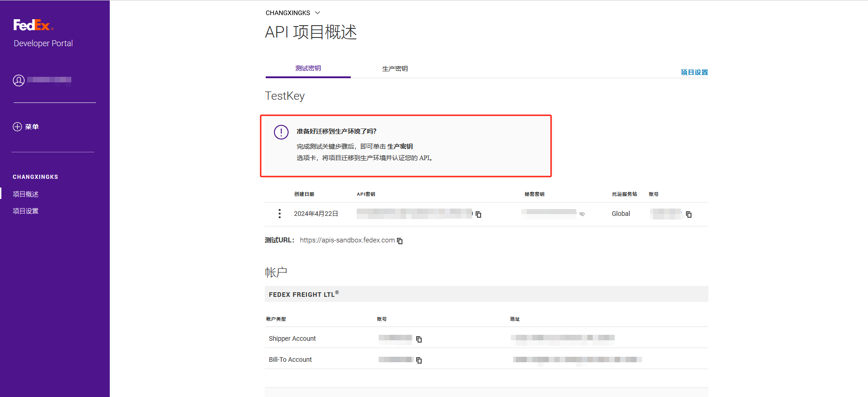Switch to the 生产密钥 tab

point(395,69)
